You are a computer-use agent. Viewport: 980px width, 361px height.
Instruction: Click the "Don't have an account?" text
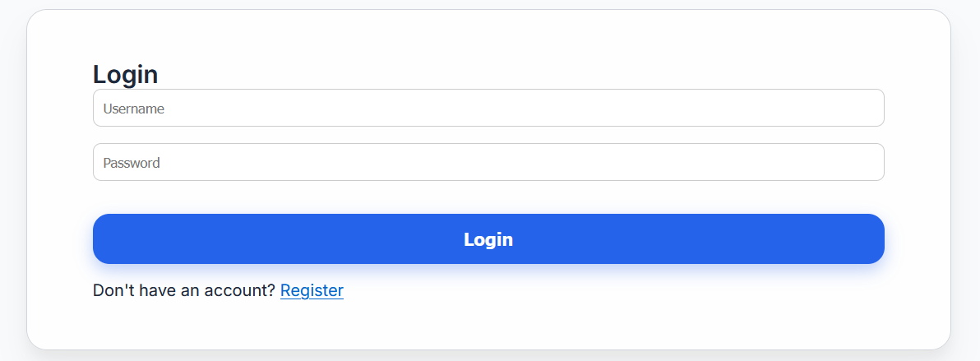coord(183,290)
